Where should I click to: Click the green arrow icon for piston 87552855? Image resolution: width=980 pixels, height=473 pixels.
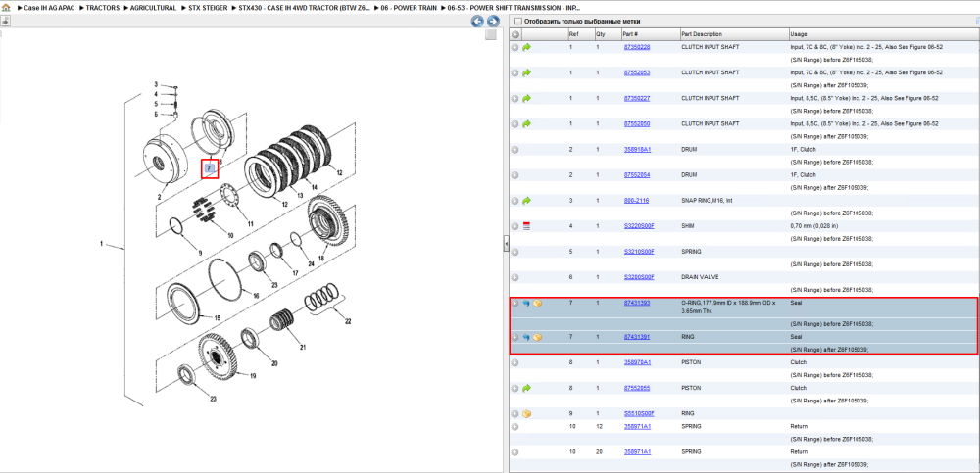click(x=526, y=388)
